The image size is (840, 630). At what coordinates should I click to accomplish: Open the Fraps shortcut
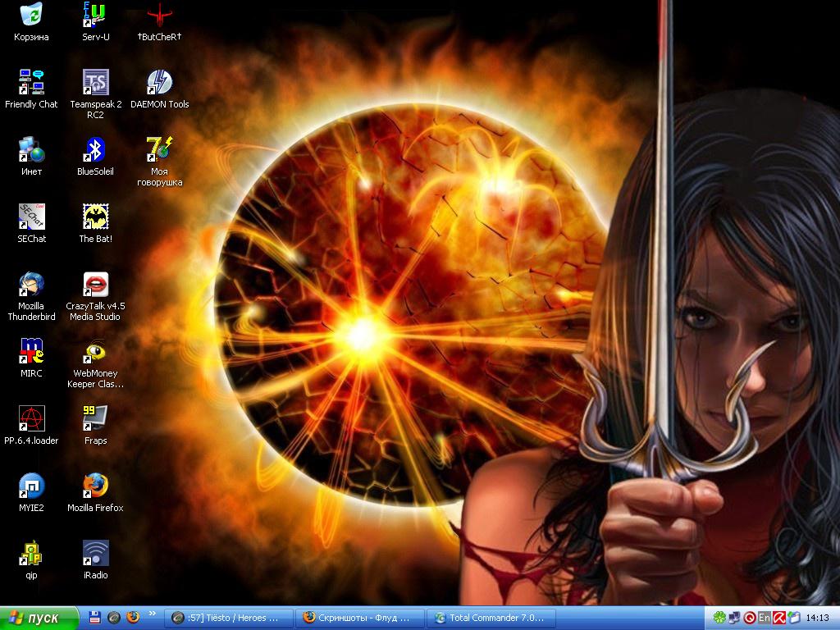[95, 426]
